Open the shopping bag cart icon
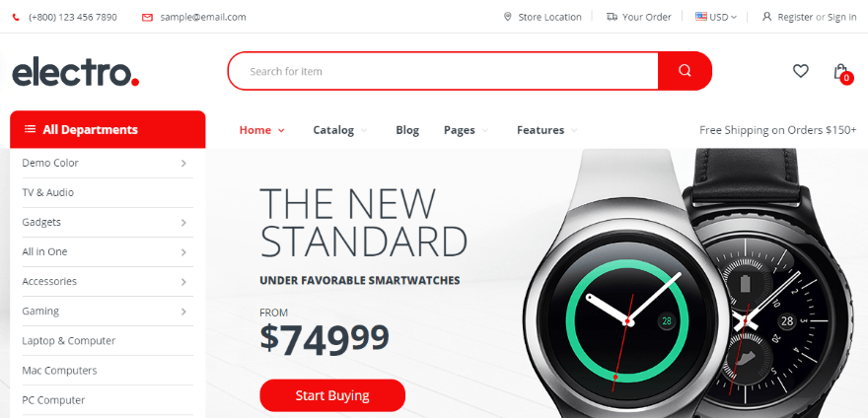The image size is (868, 418). click(842, 73)
